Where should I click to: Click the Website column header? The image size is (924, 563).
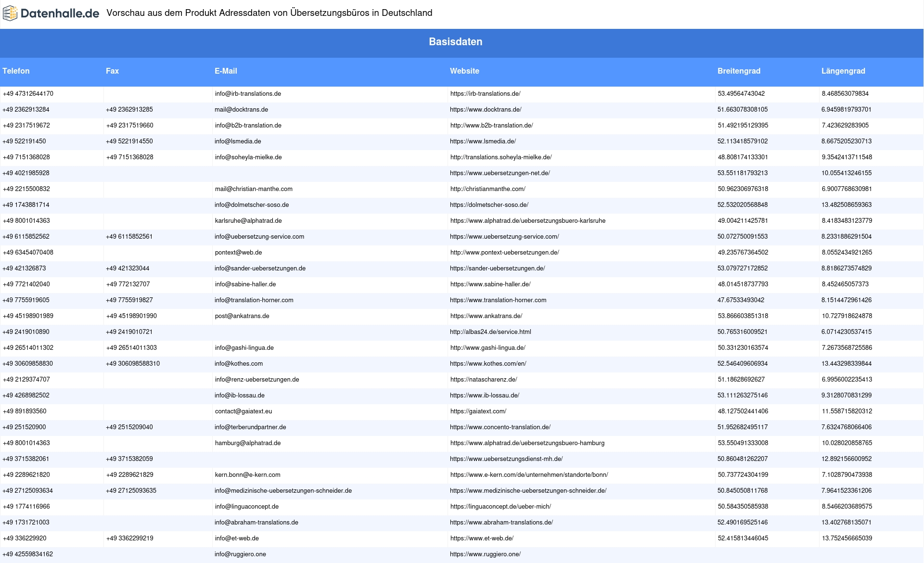pyautogui.click(x=464, y=71)
